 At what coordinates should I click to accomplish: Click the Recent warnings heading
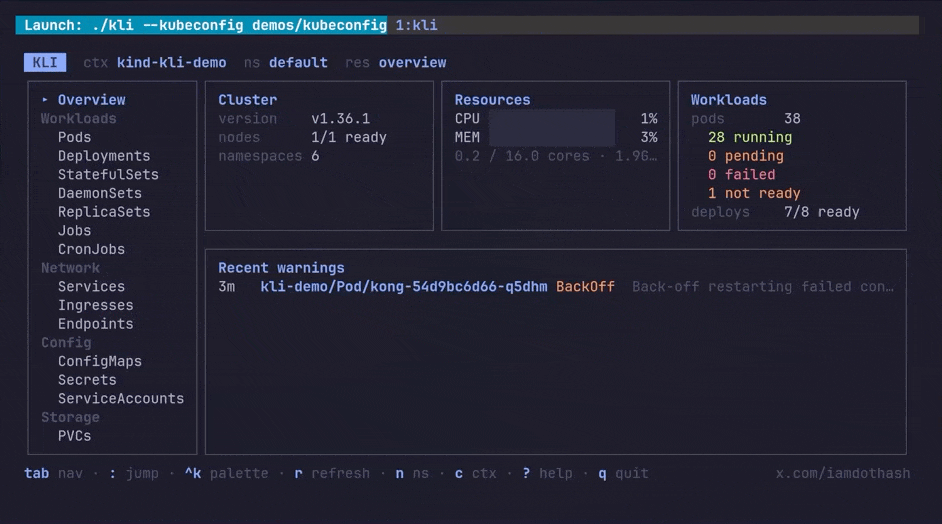281,267
